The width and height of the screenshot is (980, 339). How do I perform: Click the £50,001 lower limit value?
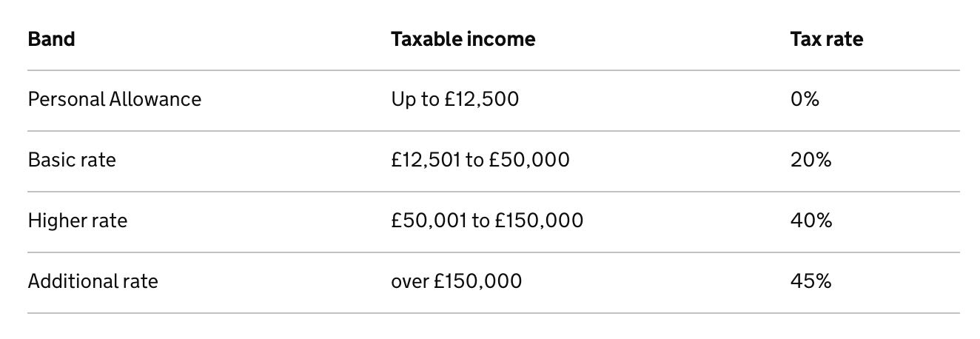[429, 221]
